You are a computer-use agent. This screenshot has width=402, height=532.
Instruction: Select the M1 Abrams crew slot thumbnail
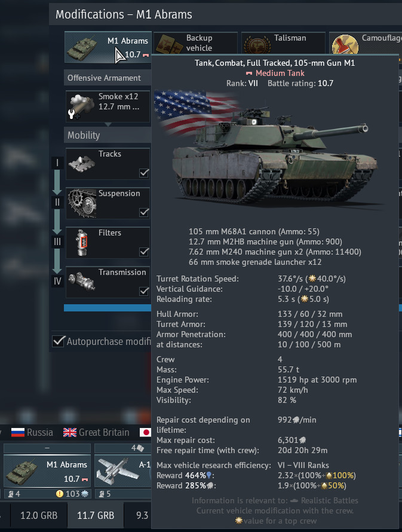point(47,471)
